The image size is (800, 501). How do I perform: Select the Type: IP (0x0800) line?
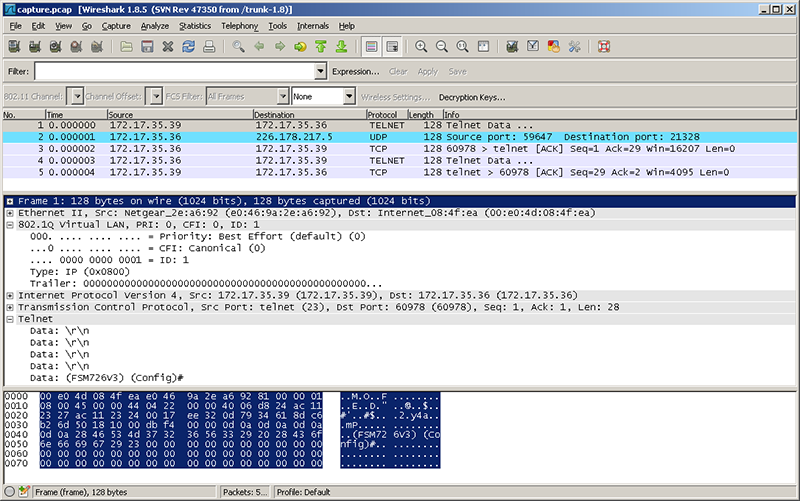coord(80,271)
